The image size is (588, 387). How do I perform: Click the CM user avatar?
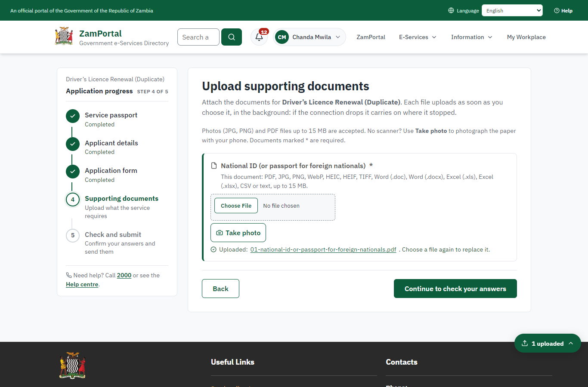click(282, 37)
